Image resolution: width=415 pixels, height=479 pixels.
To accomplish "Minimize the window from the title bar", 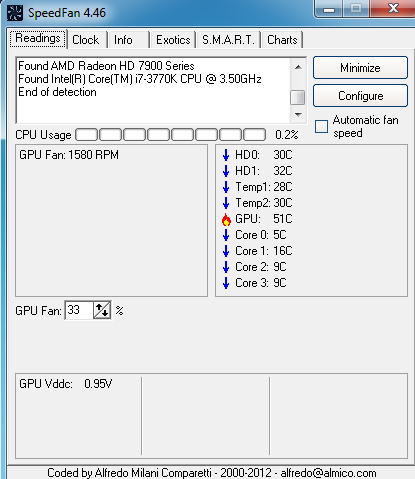I will [329, 9].
